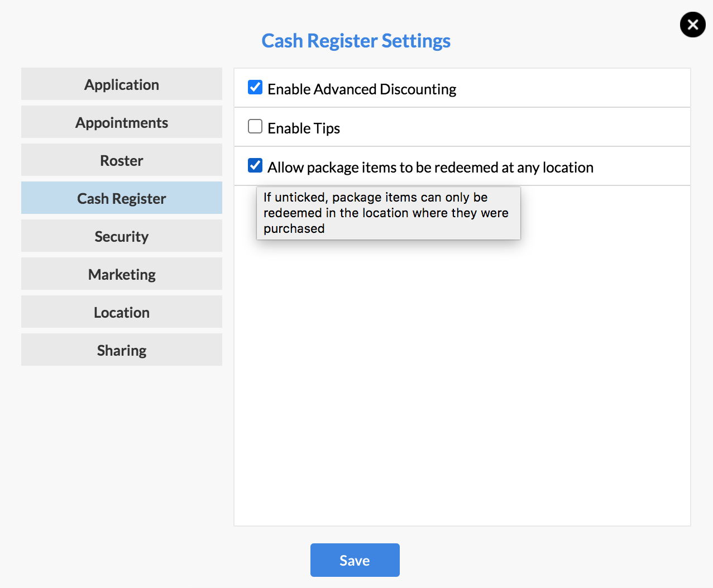Click the Enable Advanced Discounting label

362,89
